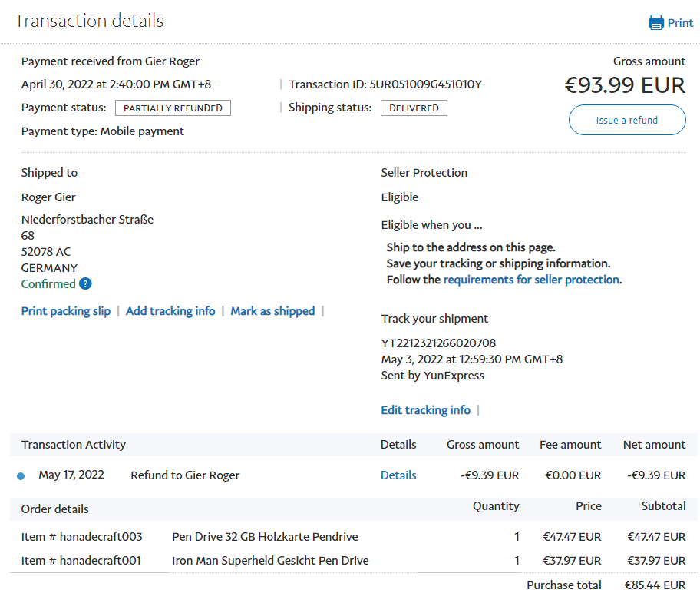Open Print packing slip link
This screenshot has width=700, height=603.
click(66, 311)
